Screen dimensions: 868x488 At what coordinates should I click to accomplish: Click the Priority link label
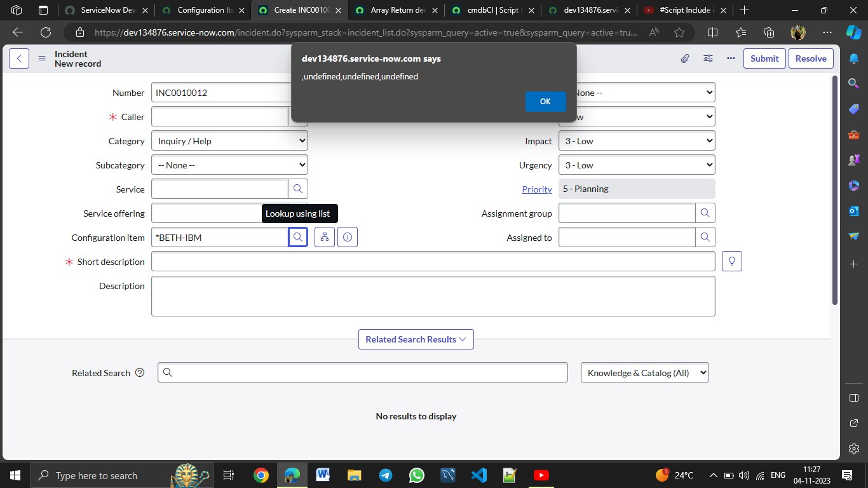pyautogui.click(x=537, y=189)
